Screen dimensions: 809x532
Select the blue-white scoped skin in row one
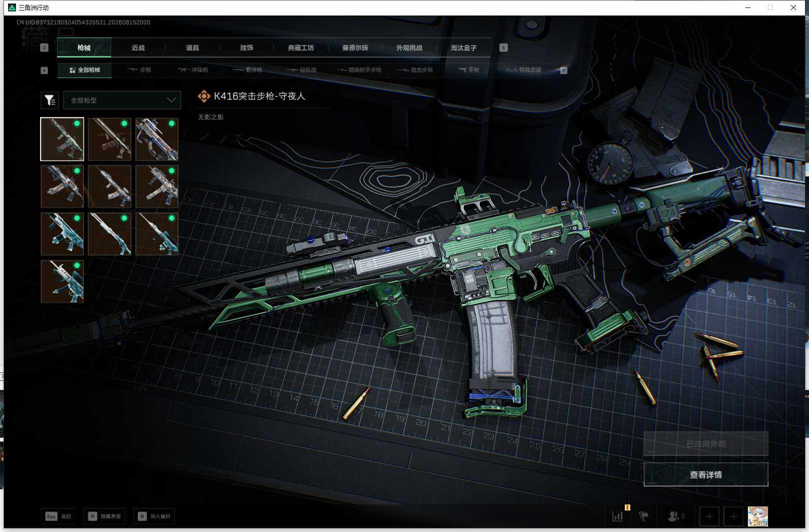point(157,139)
